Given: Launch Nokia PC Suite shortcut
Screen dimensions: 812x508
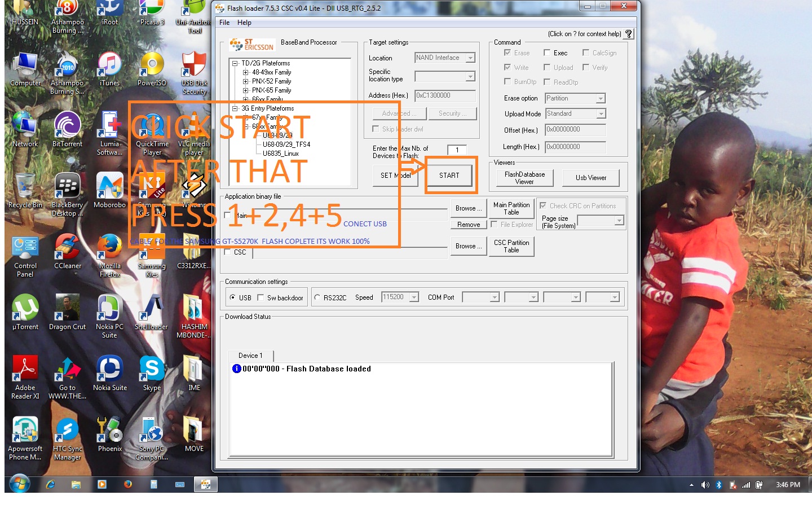Looking at the screenshot, I should tap(109, 316).
